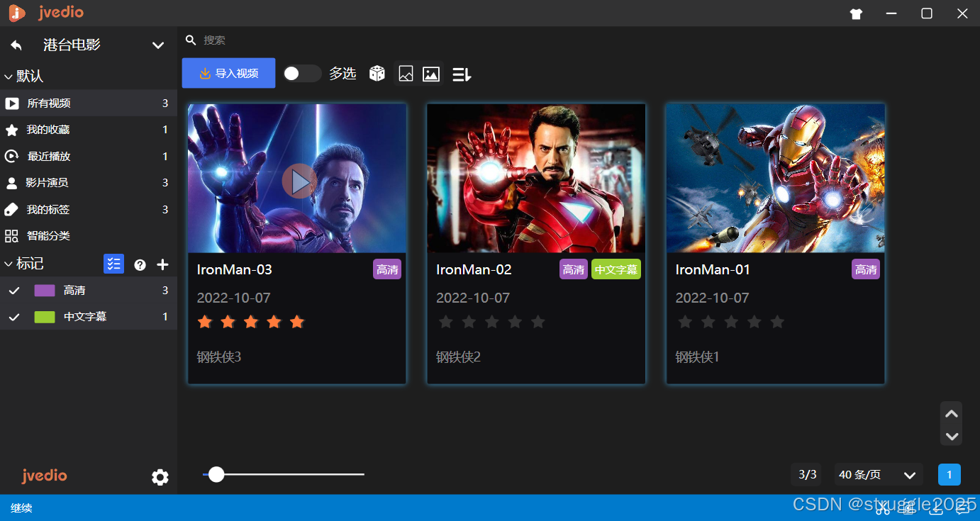
Task: Toggle the 多选 multi-select switch
Action: (x=302, y=74)
